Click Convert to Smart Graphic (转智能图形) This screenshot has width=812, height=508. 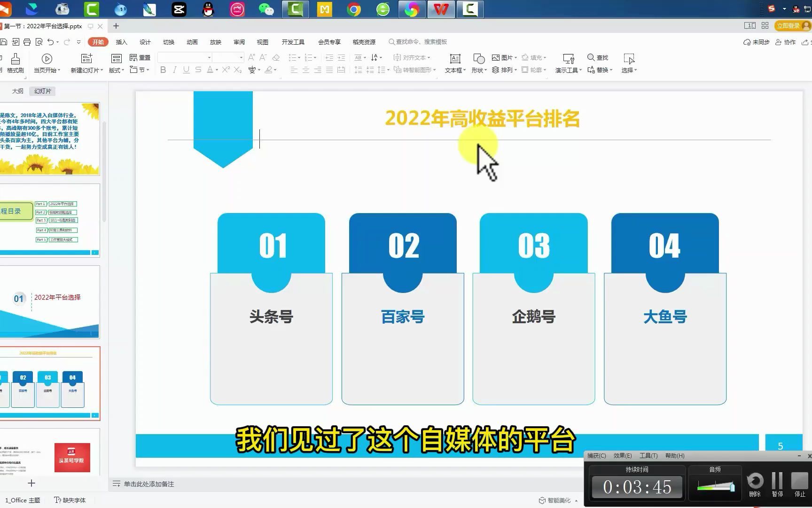(414, 70)
